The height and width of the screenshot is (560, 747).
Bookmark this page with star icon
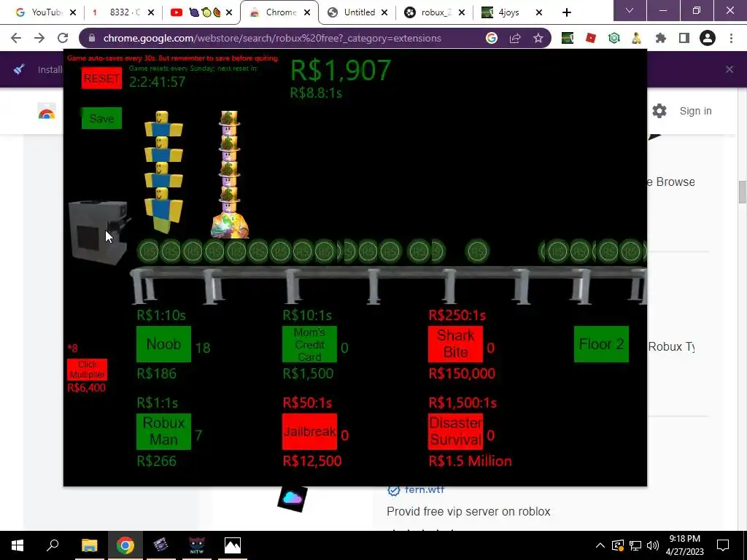tap(538, 38)
